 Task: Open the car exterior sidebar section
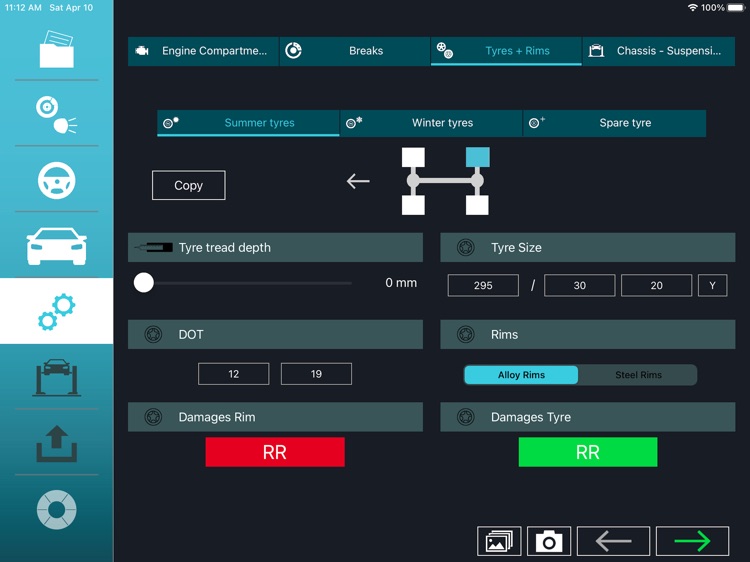56,246
